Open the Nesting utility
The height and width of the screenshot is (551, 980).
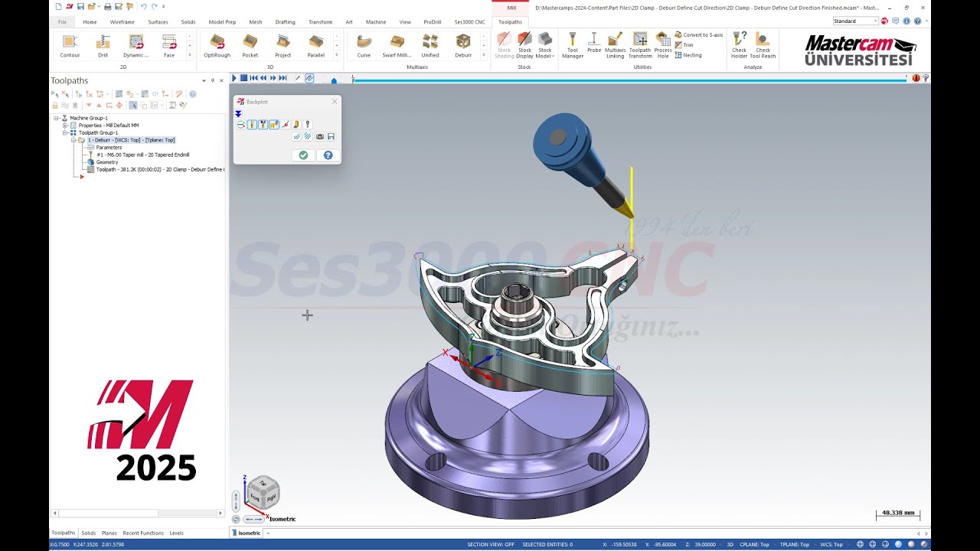(688, 55)
